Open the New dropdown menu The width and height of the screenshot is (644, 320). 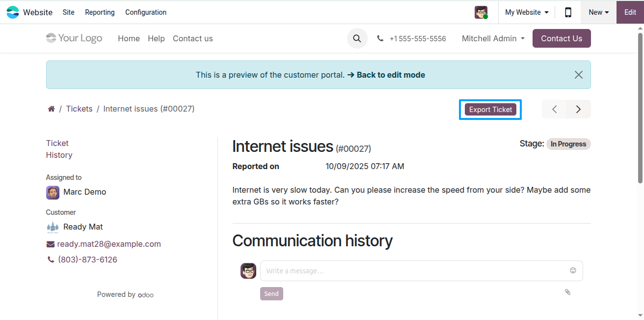coord(599,12)
